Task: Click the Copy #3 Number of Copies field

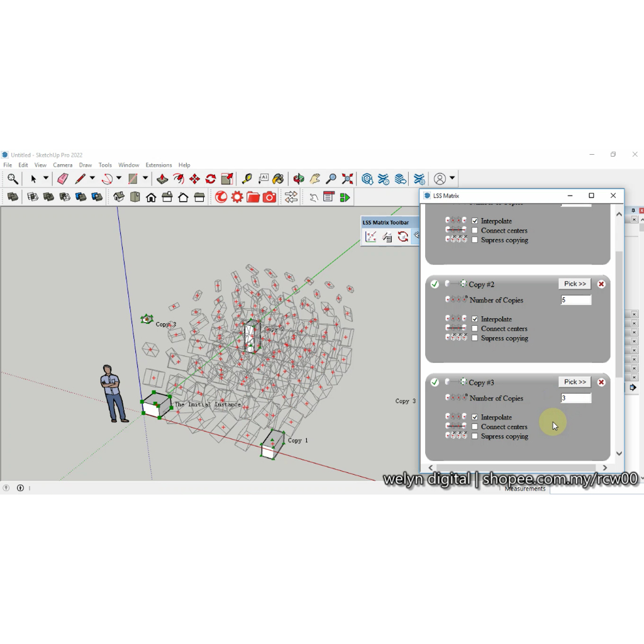Action: 576,398
